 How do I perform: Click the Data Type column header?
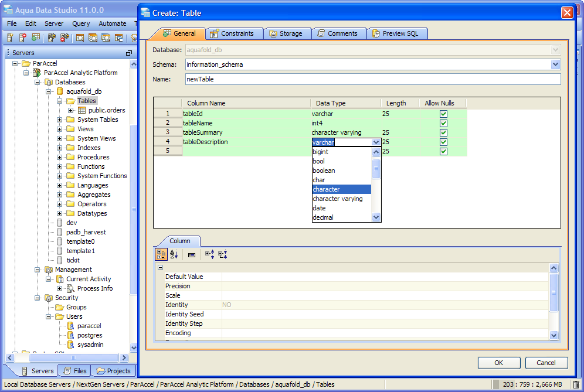tap(345, 103)
